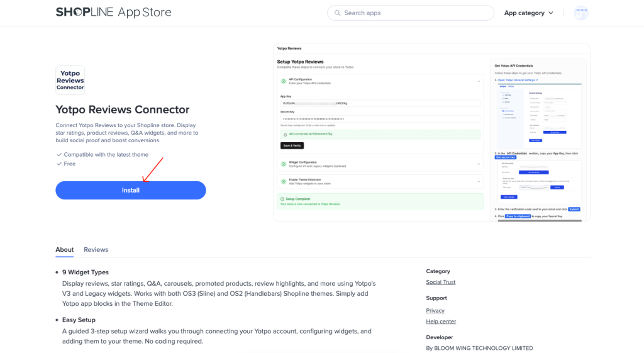This screenshot has width=644, height=353.
Task: Click the checkmark icon next to "Free"
Action: click(x=59, y=164)
